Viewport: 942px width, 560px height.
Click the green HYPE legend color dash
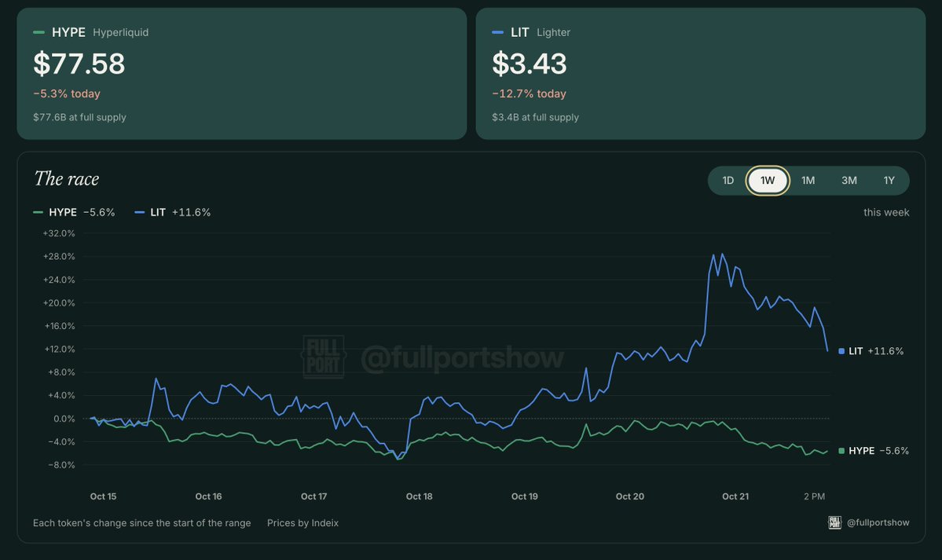tap(38, 212)
